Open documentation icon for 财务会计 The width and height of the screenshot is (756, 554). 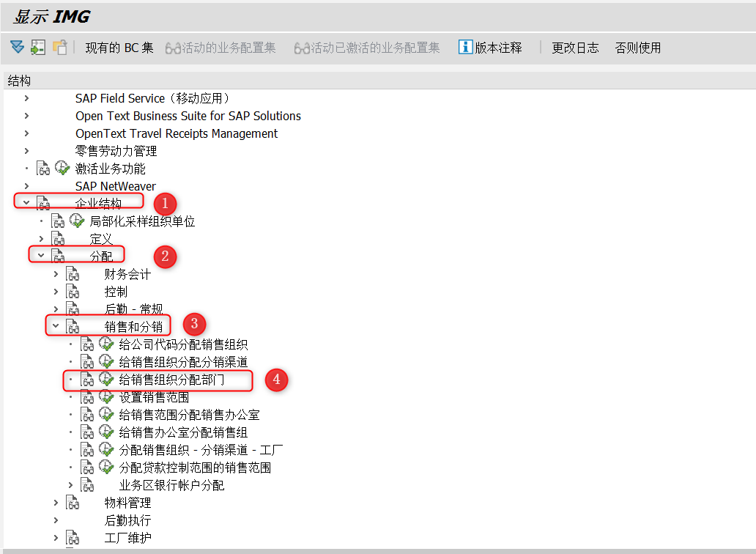[x=73, y=273]
